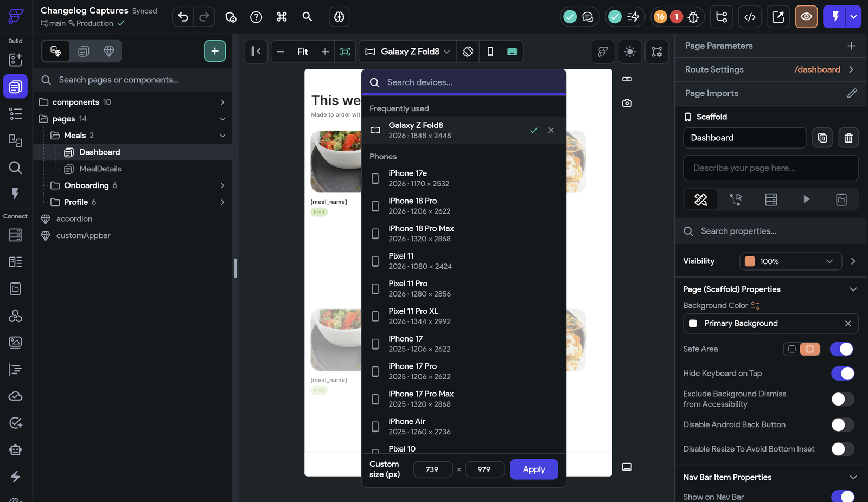
Task: Open the view code icon
Action: (750, 17)
